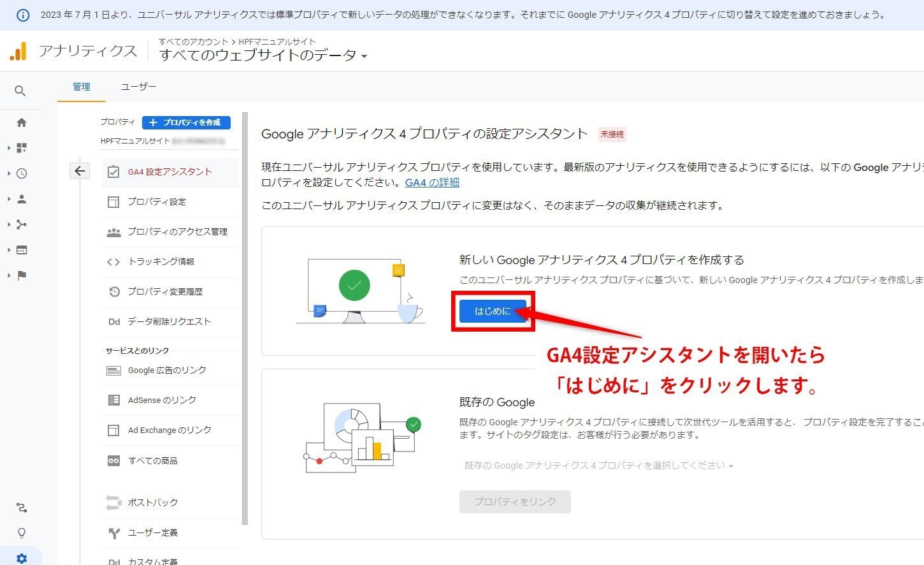The height and width of the screenshot is (565, 924).
Task: Expand the Conversions section arrow
Action: (9, 275)
